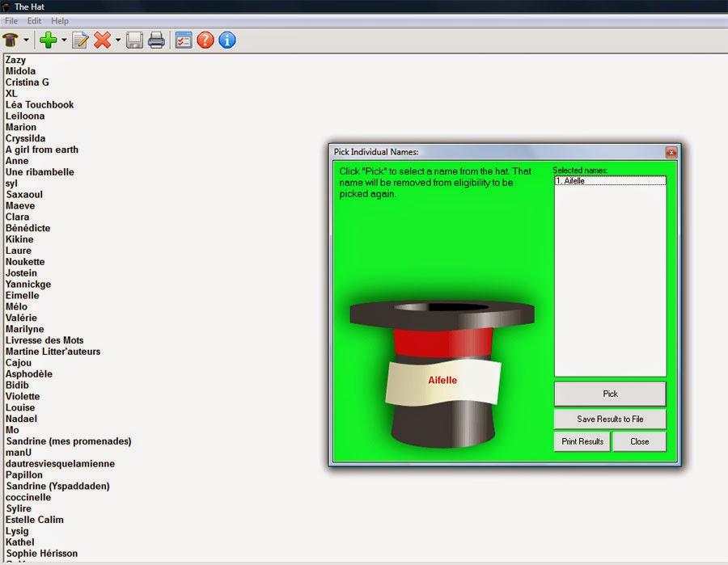Click the green plus add names icon

tap(49, 40)
